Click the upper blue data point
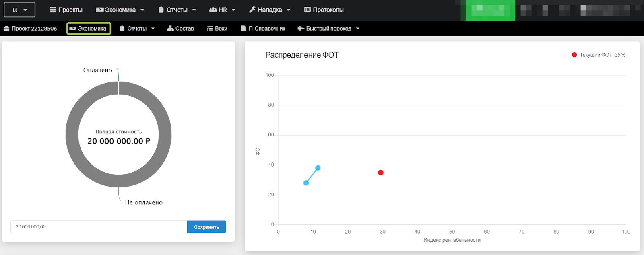Viewport: 644px width, 255px height. point(318,168)
